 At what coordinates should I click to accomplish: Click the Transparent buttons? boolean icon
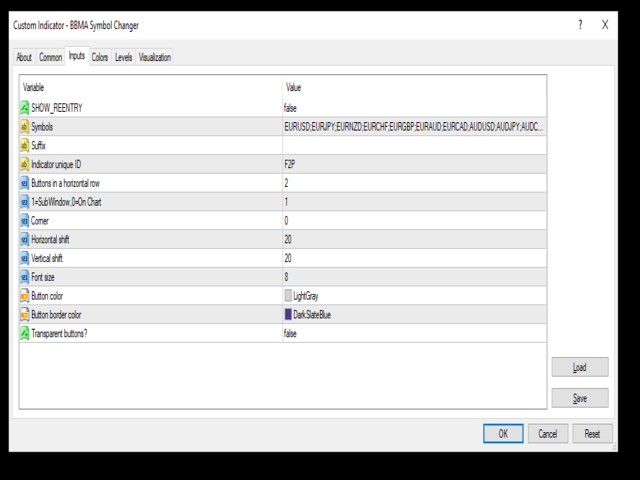click(x=25, y=333)
